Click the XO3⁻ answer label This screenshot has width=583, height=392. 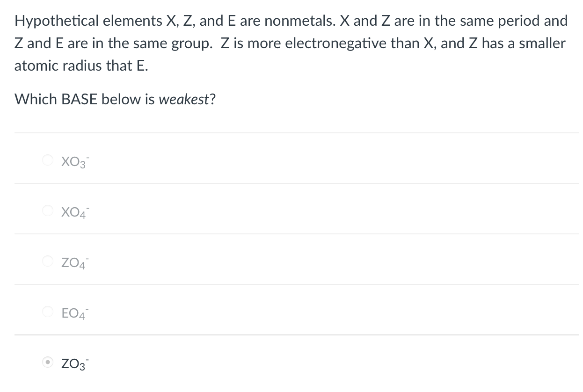(x=73, y=160)
